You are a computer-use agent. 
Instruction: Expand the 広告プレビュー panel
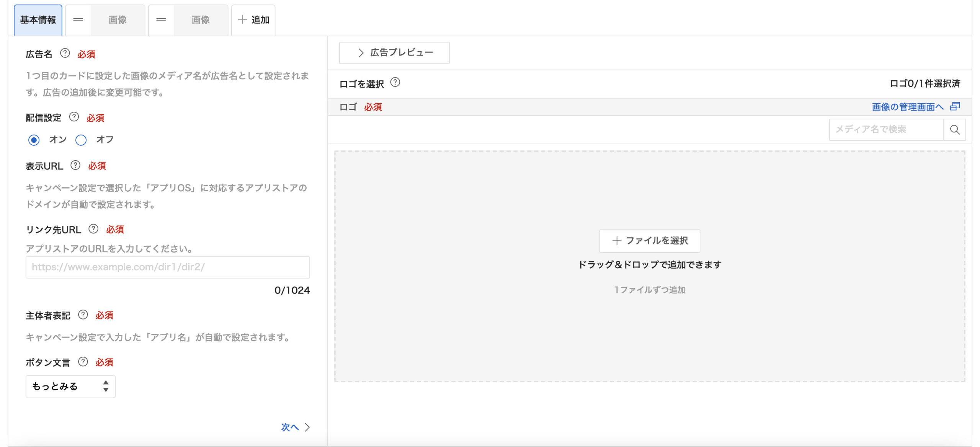tap(394, 52)
